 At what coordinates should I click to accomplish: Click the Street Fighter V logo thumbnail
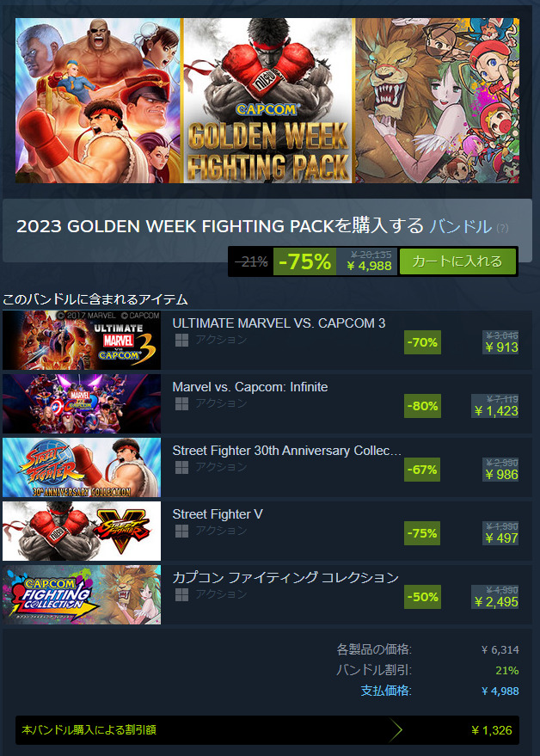(82, 532)
